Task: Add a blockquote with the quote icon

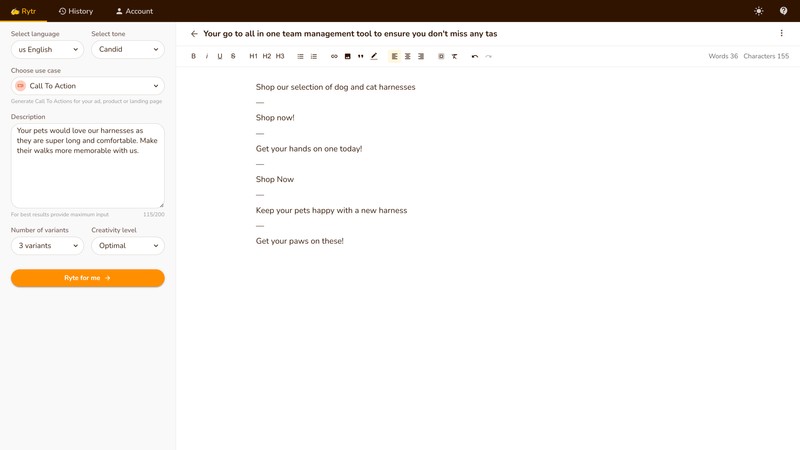Action: 360,56
